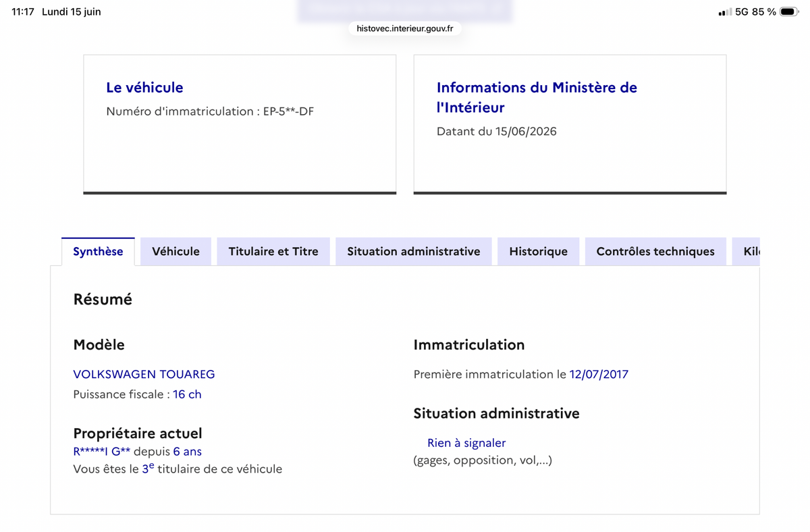Tap the 5G network indicator
810x532 pixels.
tap(742, 11)
